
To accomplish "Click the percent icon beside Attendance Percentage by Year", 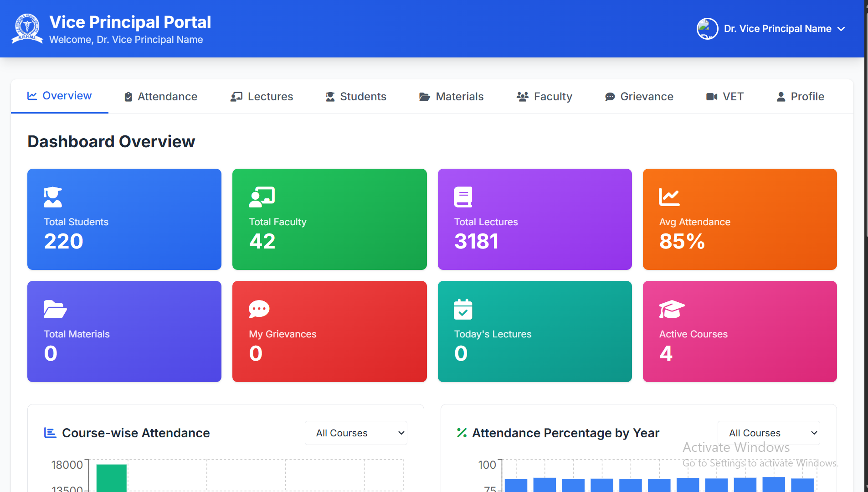I will (x=462, y=433).
